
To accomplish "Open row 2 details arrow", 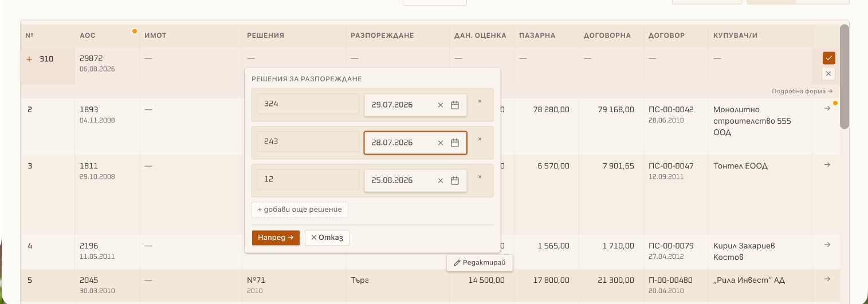I will [x=827, y=108].
